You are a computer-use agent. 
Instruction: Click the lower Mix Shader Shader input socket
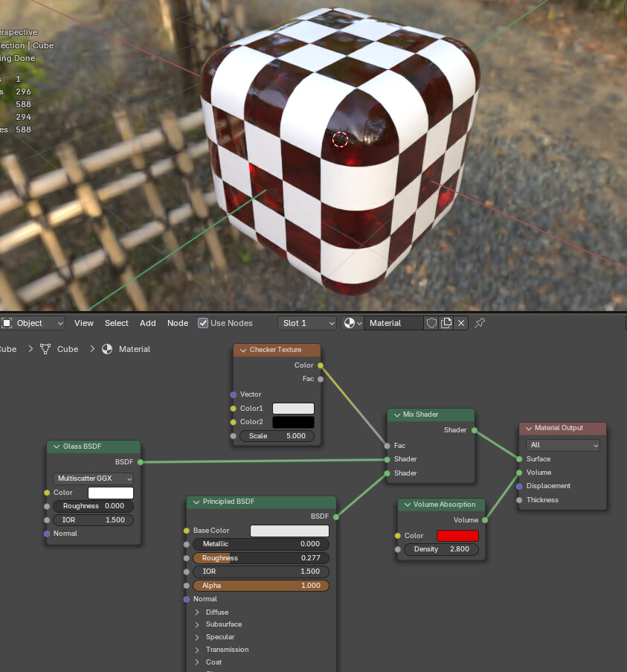[x=388, y=473]
